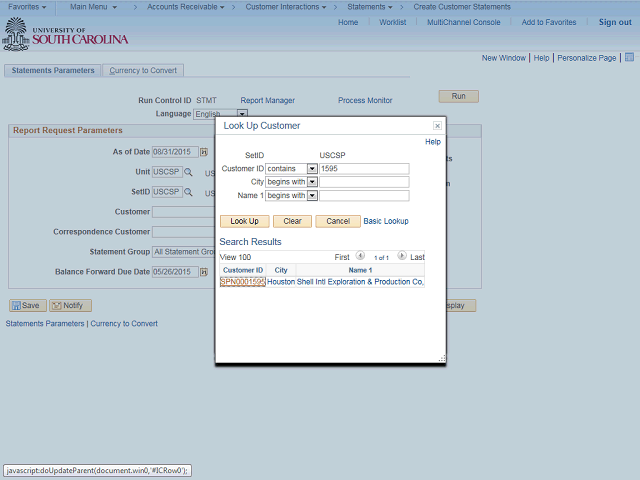Open the Main Menu dropdown
Viewport: 640px width, 480px height.
(x=93, y=7)
